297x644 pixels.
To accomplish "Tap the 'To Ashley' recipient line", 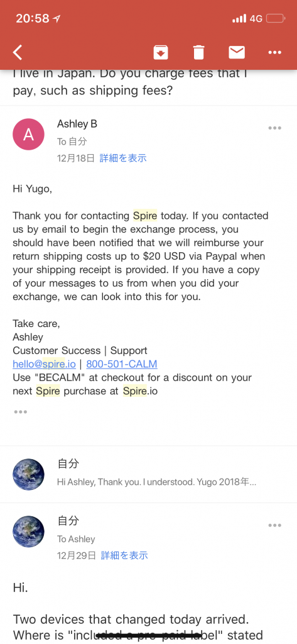I will 76,539.
